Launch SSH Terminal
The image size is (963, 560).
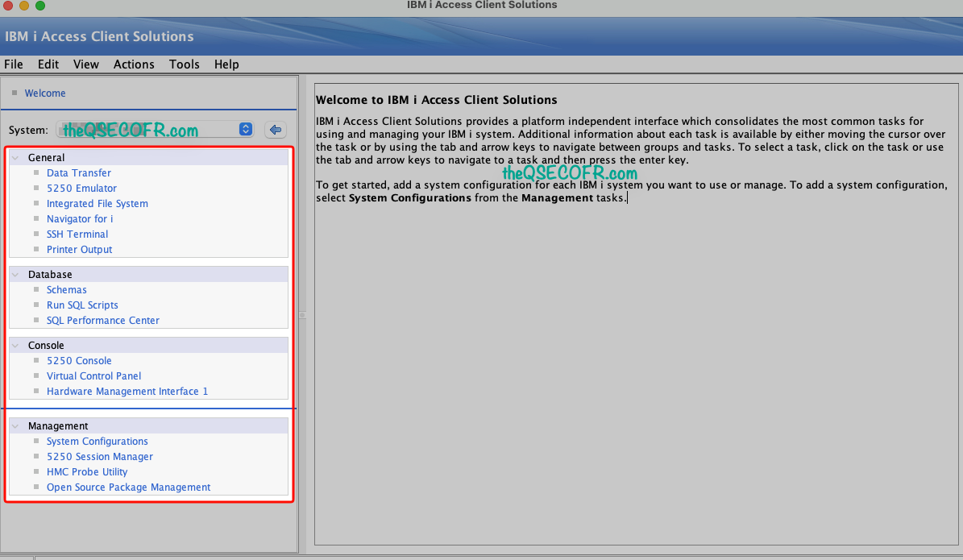pyautogui.click(x=77, y=234)
